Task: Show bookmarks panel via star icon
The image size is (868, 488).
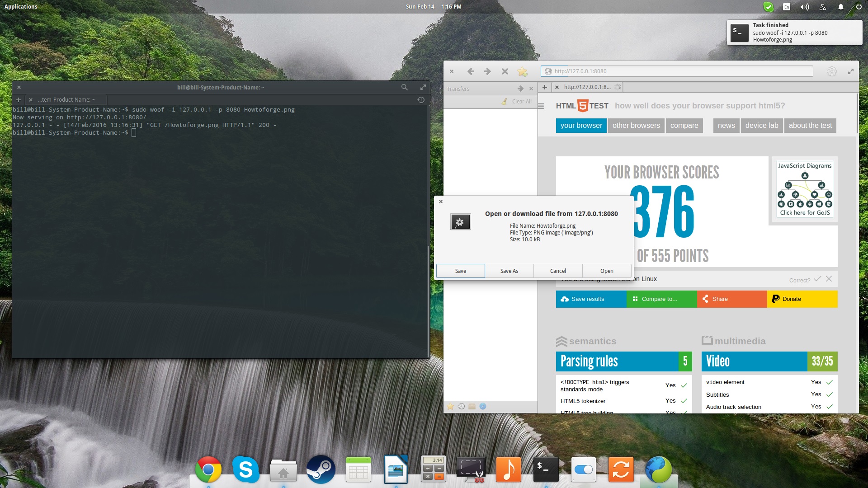Action: pyautogui.click(x=450, y=406)
